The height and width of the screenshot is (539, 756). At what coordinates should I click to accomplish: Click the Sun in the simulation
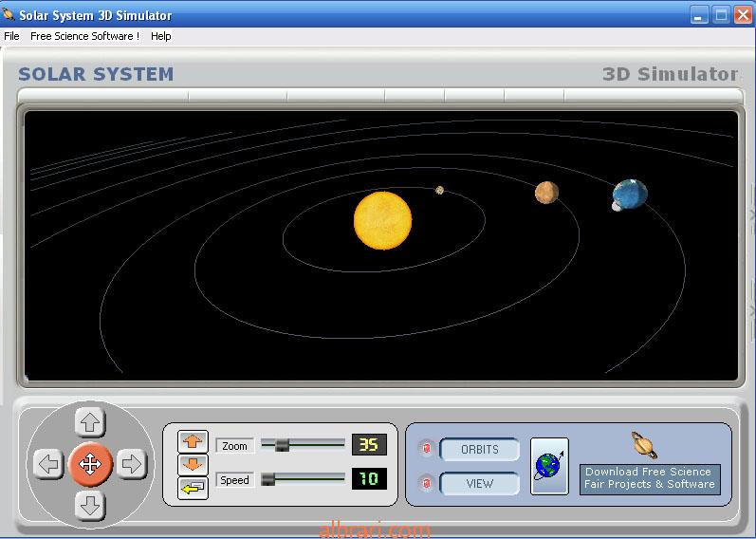(x=383, y=220)
